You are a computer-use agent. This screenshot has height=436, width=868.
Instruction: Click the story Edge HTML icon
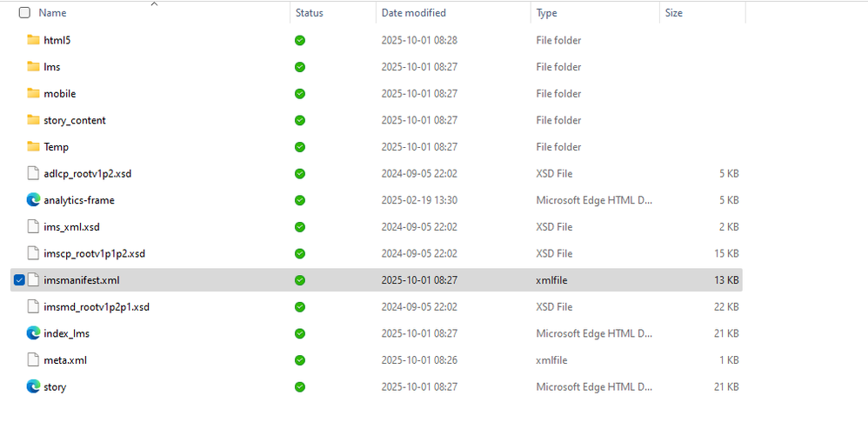pyautogui.click(x=34, y=386)
